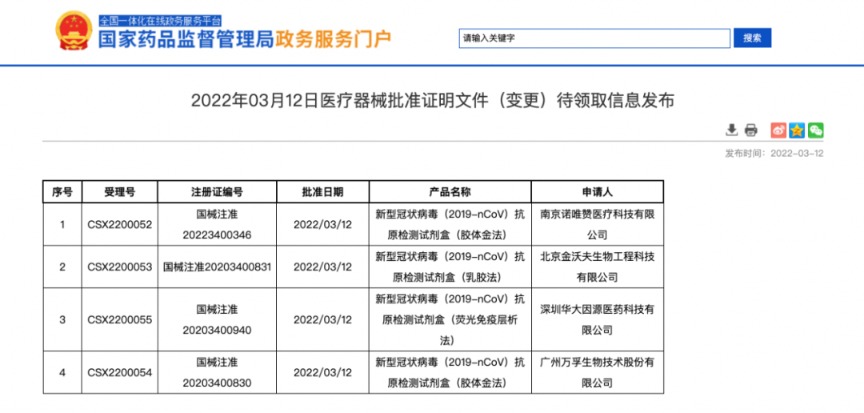Click the 批准日期 column header
This screenshot has width=864, height=413.
pos(323,192)
